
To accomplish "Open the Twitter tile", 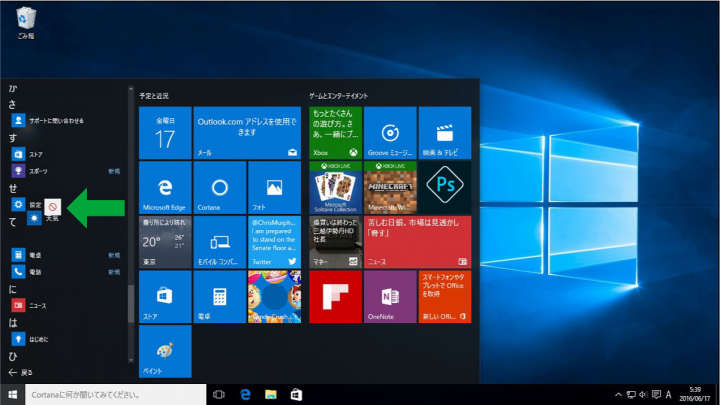I will coord(274,242).
